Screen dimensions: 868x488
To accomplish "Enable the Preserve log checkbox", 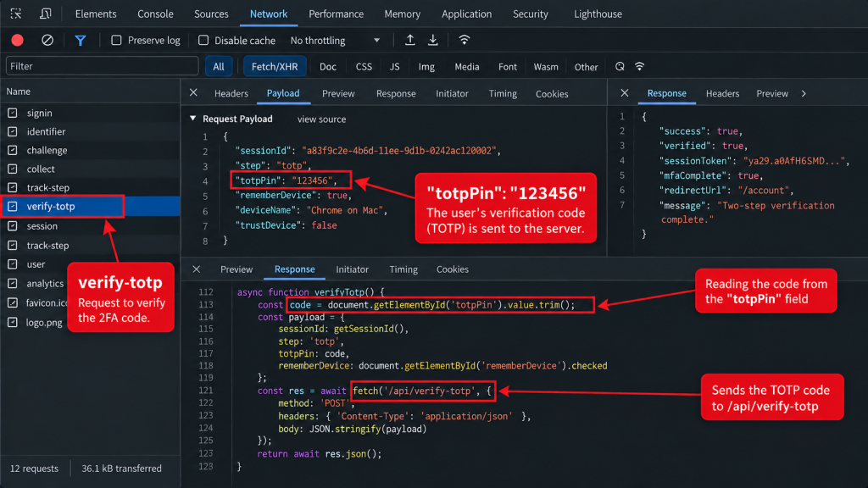I will (x=116, y=41).
